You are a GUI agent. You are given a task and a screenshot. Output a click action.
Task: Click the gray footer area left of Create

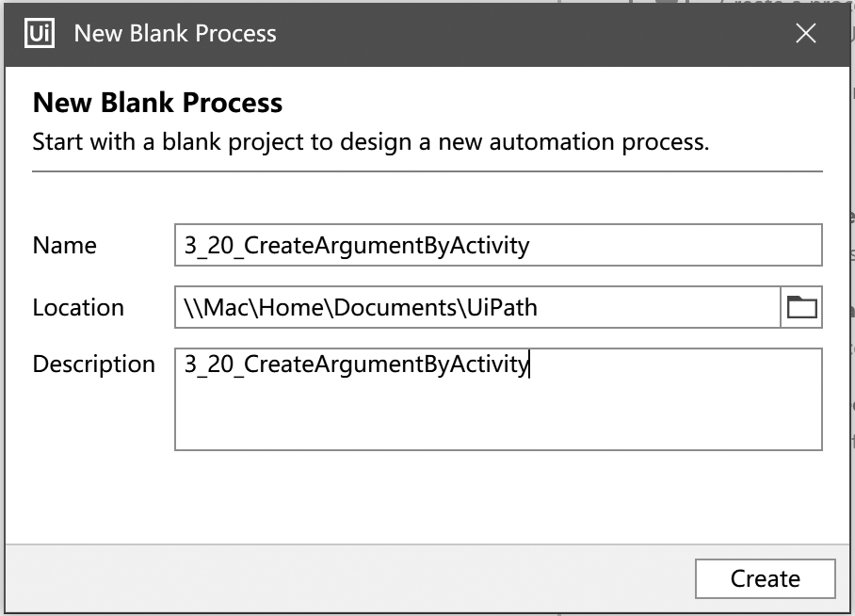click(349, 579)
